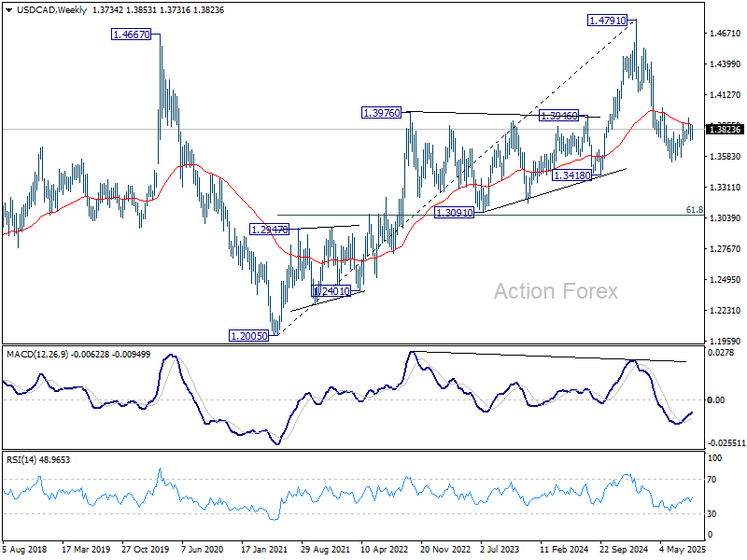Click the 1.39460 price label
Screen dimensions: 747x560
[x=558, y=116]
